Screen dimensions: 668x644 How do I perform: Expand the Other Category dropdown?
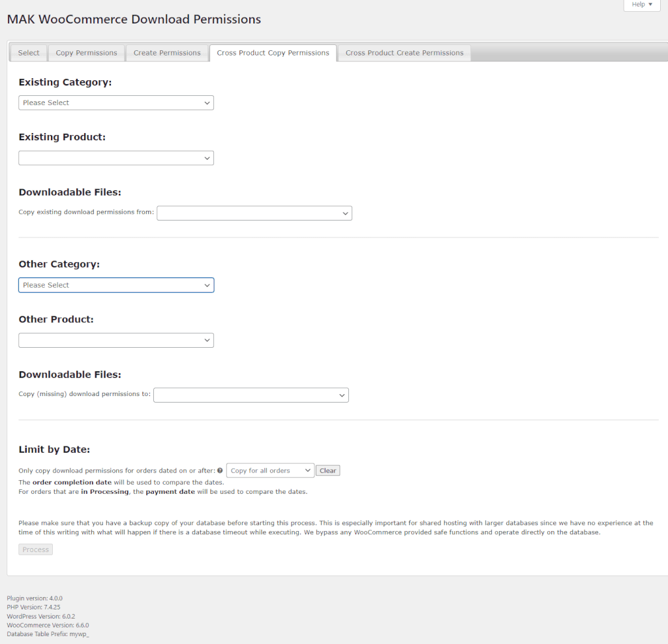tap(116, 285)
